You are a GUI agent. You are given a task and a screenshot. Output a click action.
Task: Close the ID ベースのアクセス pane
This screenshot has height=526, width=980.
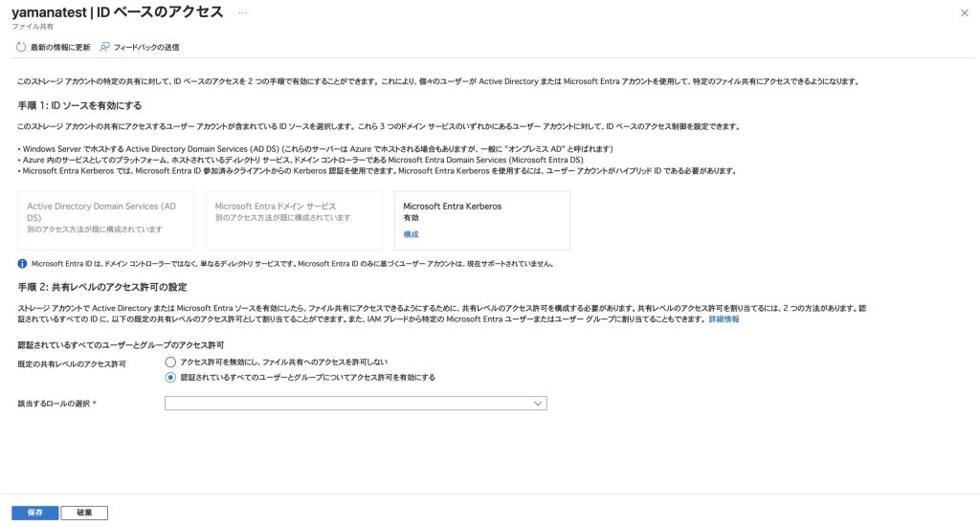click(963, 12)
